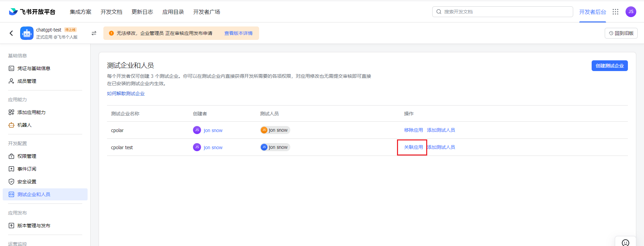
Task: Click the 操作 column header
Action: click(x=409, y=114)
